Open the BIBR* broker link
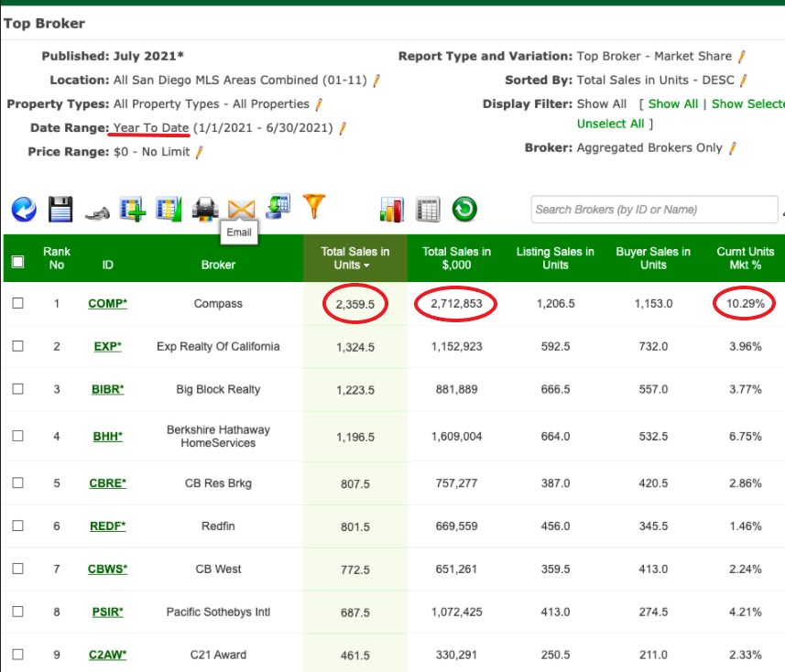This screenshot has width=785, height=672. click(108, 390)
